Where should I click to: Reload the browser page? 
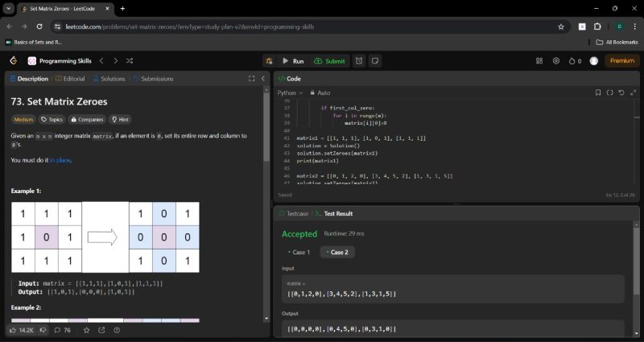[39, 27]
